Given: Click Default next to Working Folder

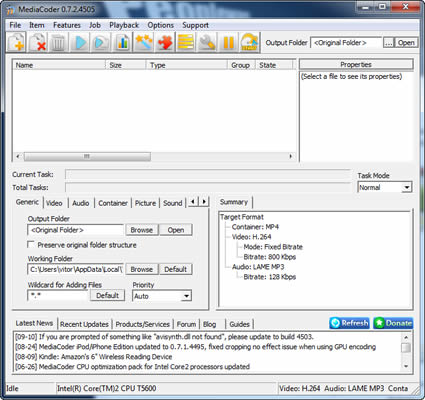Looking at the screenshot, I should coord(176,269).
